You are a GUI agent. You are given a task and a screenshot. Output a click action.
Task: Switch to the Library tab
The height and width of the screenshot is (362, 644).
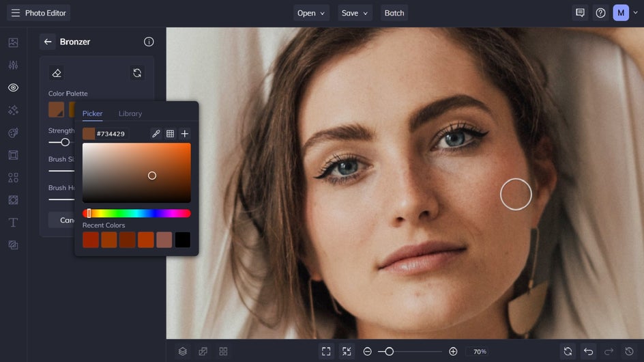point(130,113)
